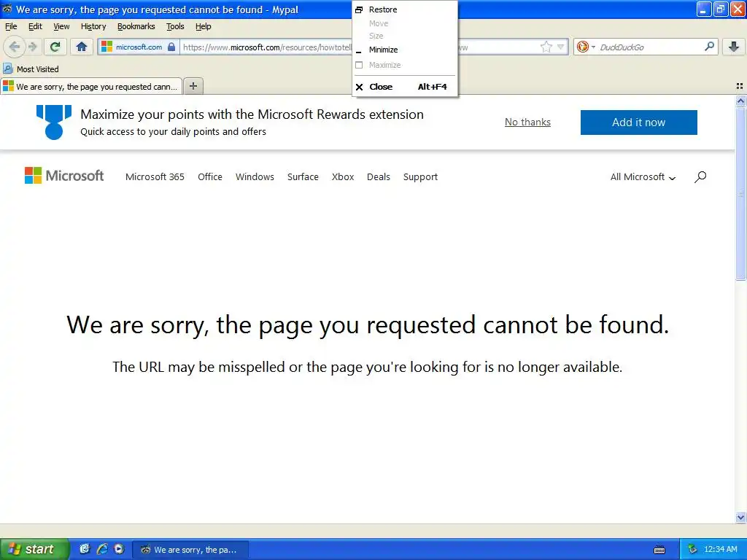Click the 12:34 AM taskbar clock
Viewport: 747px width, 560px height.
click(720, 550)
